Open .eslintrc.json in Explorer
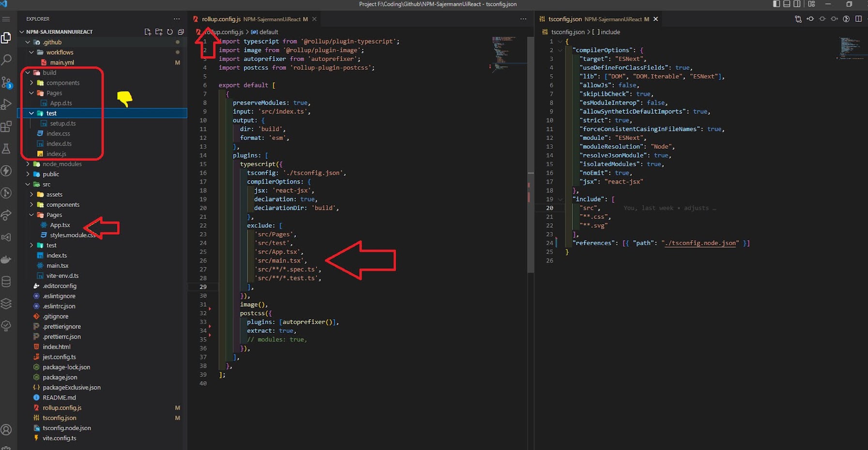Image resolution: width=868 pixels, height=450 pixels. point(59,306)
